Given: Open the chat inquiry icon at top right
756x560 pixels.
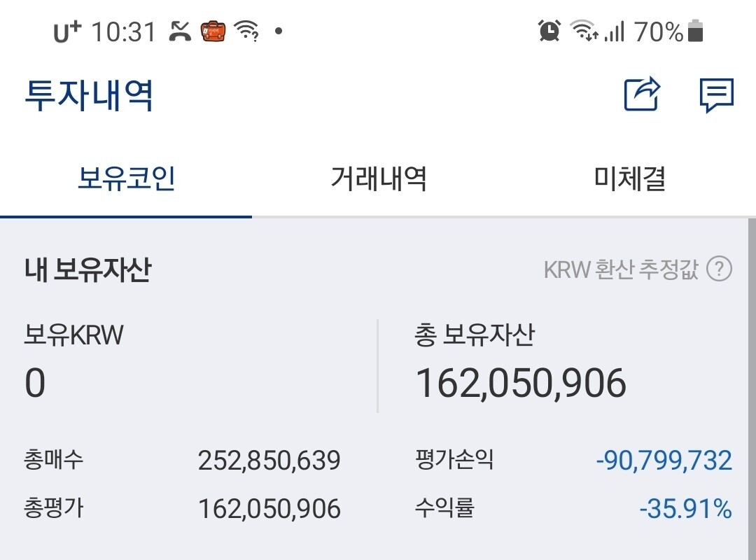Looking at the screenshot, I should tap(716, 95).
